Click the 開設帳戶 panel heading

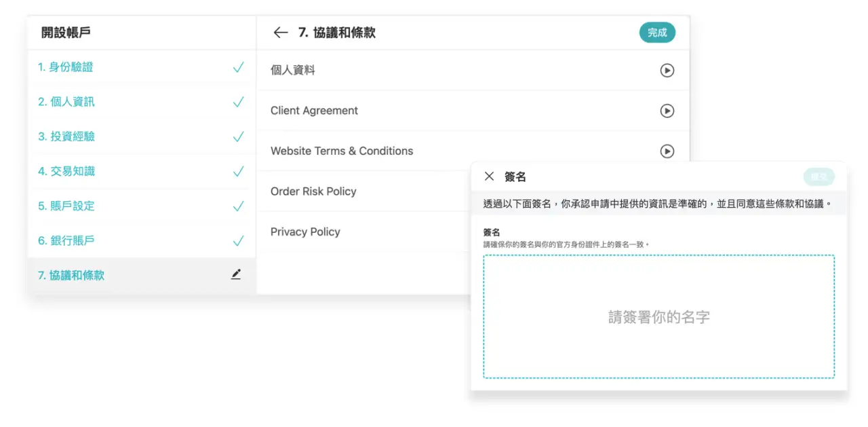(66, 33)
